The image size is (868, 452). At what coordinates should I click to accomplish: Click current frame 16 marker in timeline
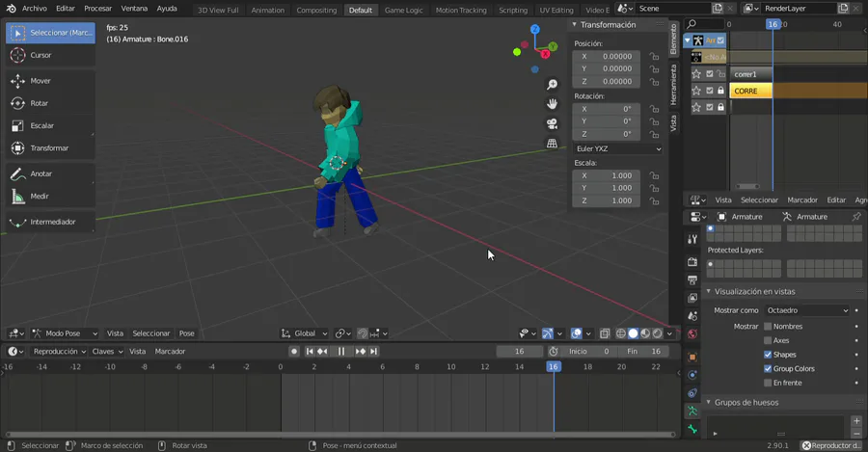[x=553, y=367]
